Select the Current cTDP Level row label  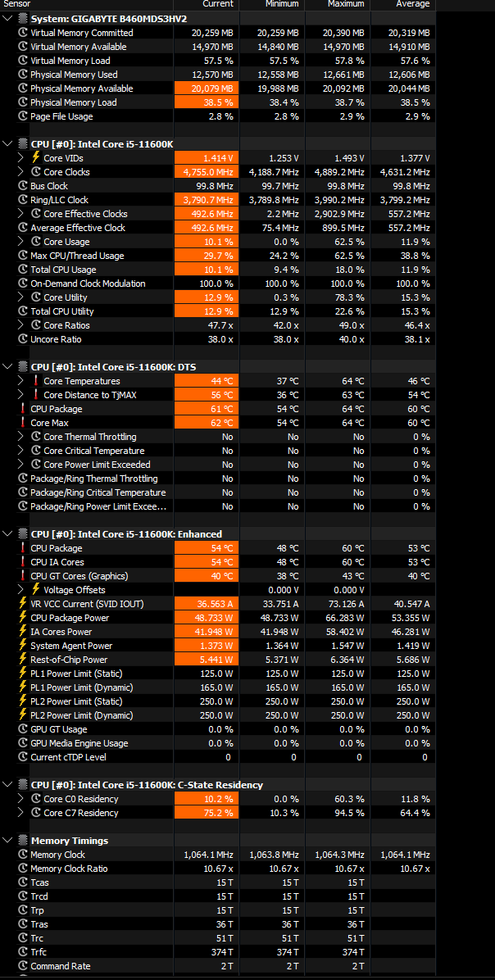pyautogui.click(x=68, y=757)
